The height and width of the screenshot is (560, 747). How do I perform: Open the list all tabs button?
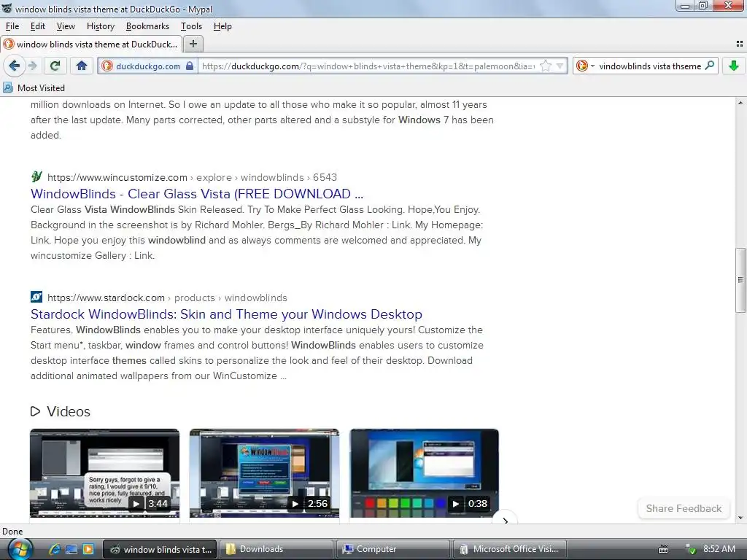[740, 44]
